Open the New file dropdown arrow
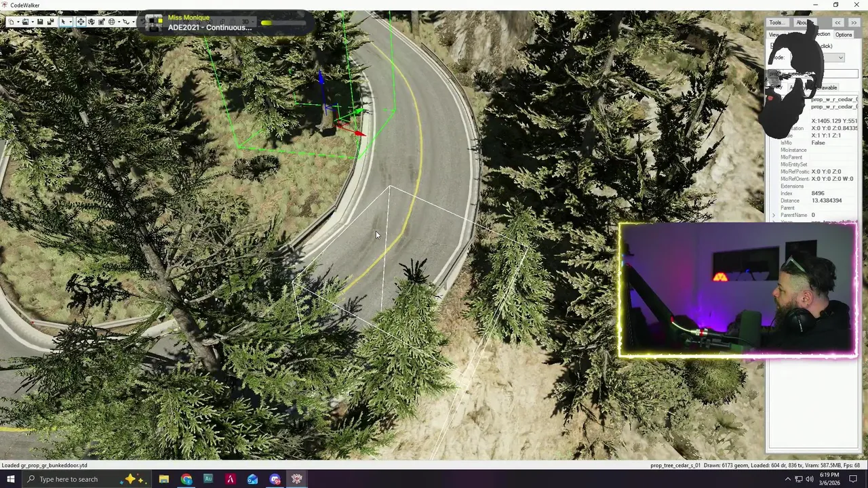Screen dimensions: 868x488 pyautogui.click(x=18, y=22)
